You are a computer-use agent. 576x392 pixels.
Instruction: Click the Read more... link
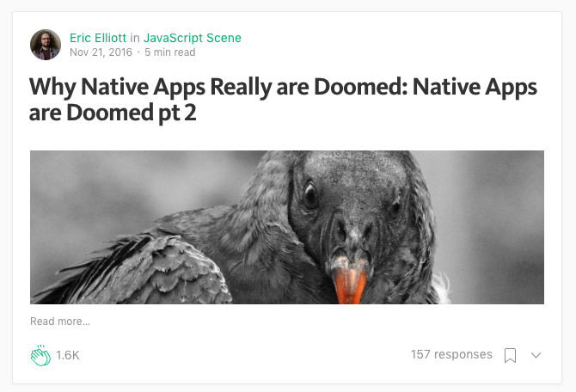tap(60, 322)
